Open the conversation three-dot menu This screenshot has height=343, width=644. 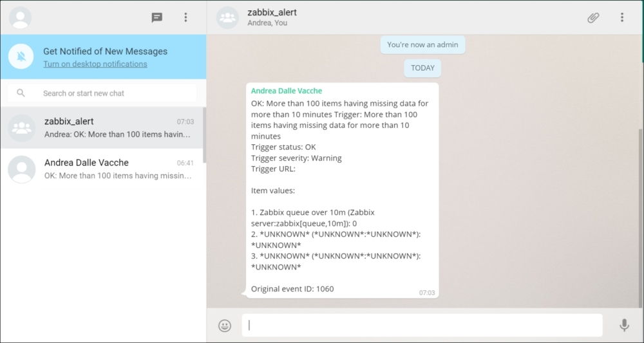click(622, 17)
